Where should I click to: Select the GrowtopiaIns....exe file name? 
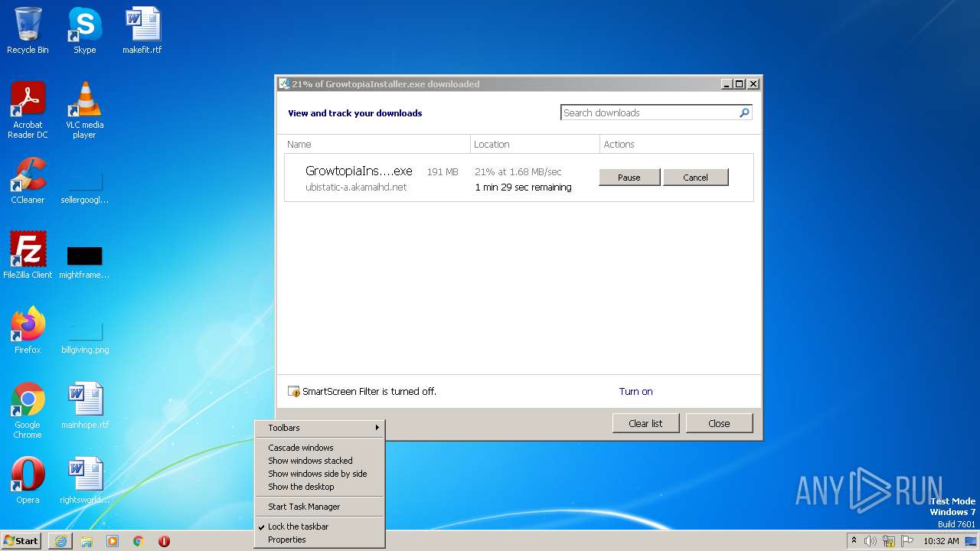tap(359, 171)
